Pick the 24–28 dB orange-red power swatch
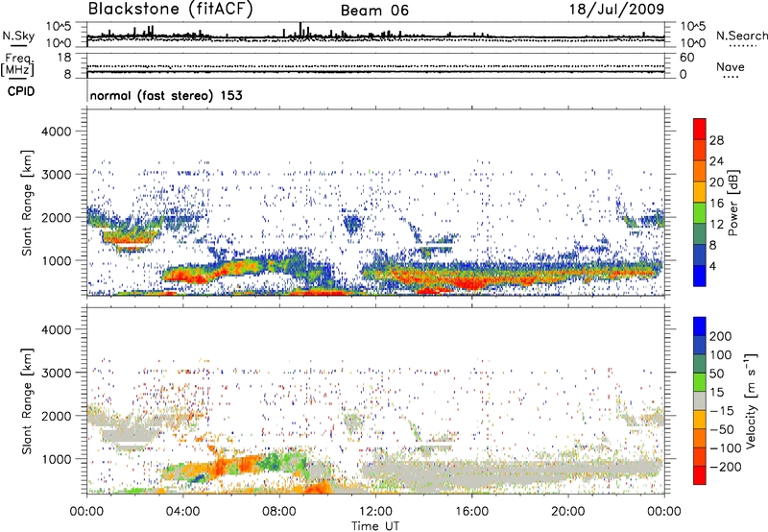 700,150
